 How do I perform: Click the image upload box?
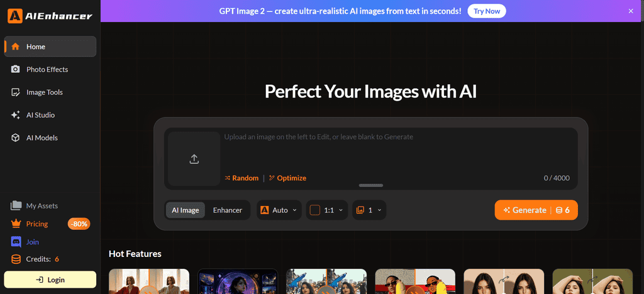pos(194,159)
